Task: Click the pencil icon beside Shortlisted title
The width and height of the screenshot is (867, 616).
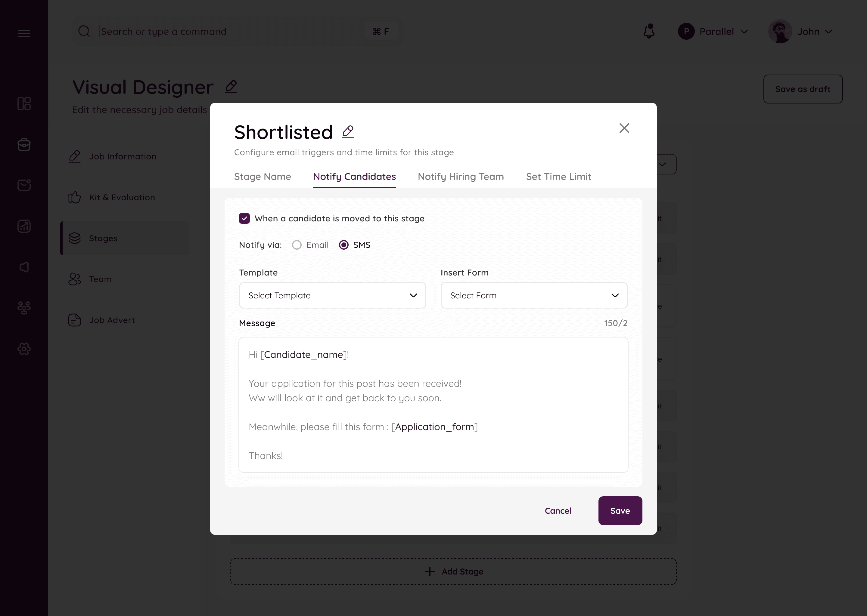Action: (x=348, y=132)
